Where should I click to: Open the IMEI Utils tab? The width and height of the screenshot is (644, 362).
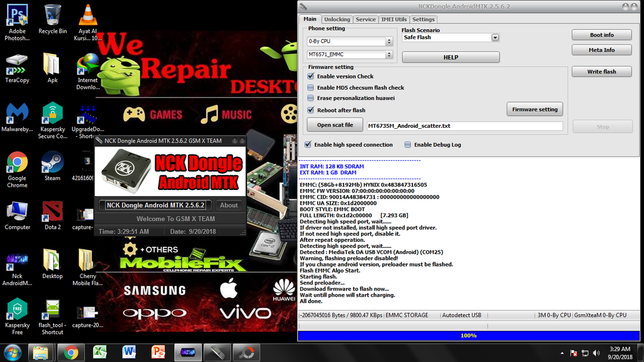394,20
